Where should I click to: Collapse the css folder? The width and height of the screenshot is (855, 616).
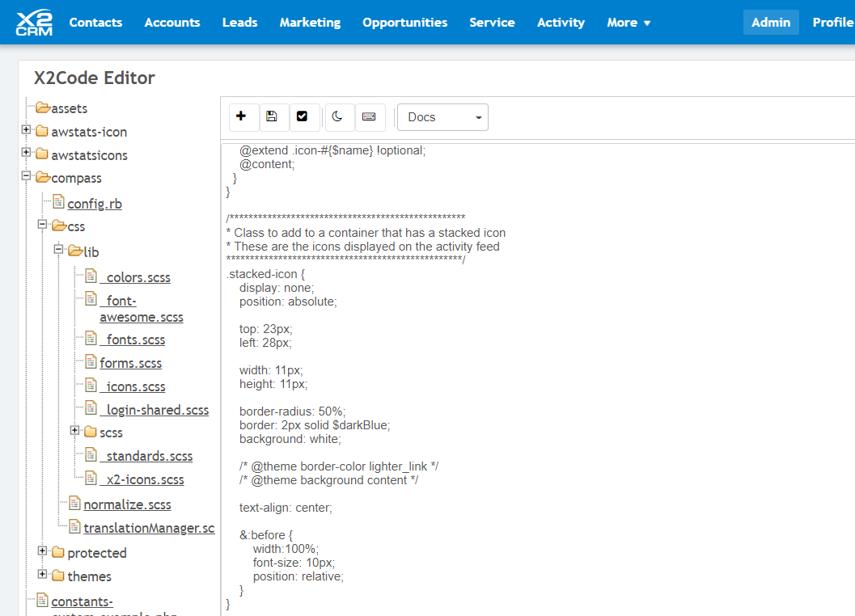point(42,224)
